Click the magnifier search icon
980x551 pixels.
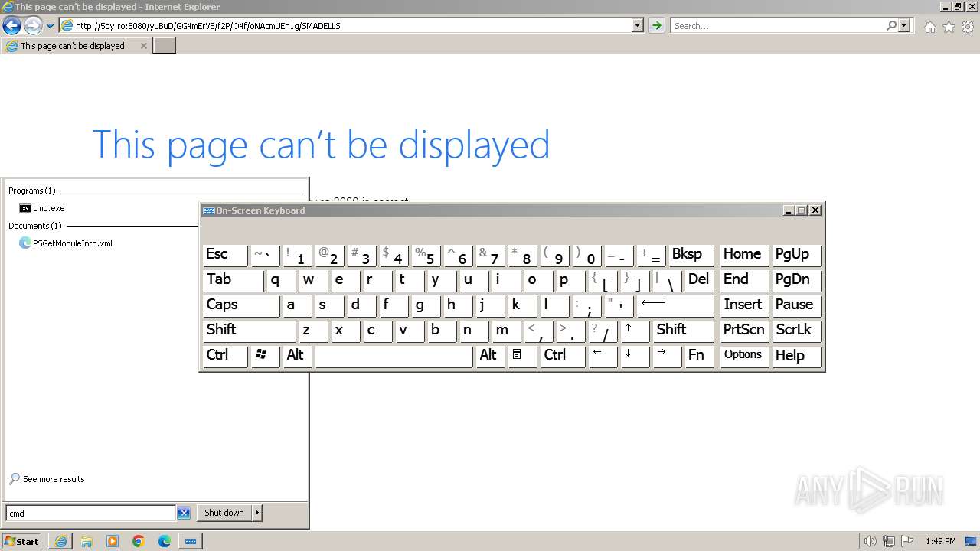(891, 25)
